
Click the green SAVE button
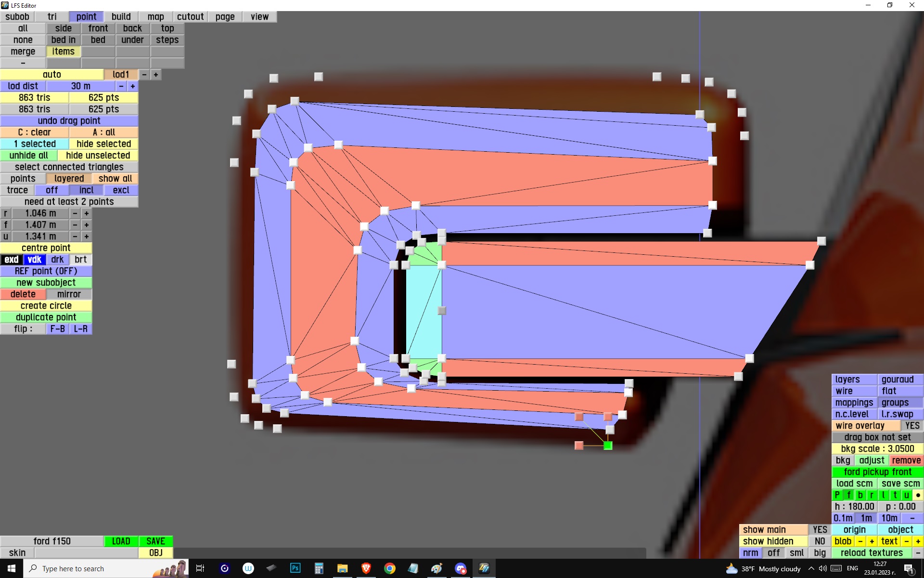155,541
